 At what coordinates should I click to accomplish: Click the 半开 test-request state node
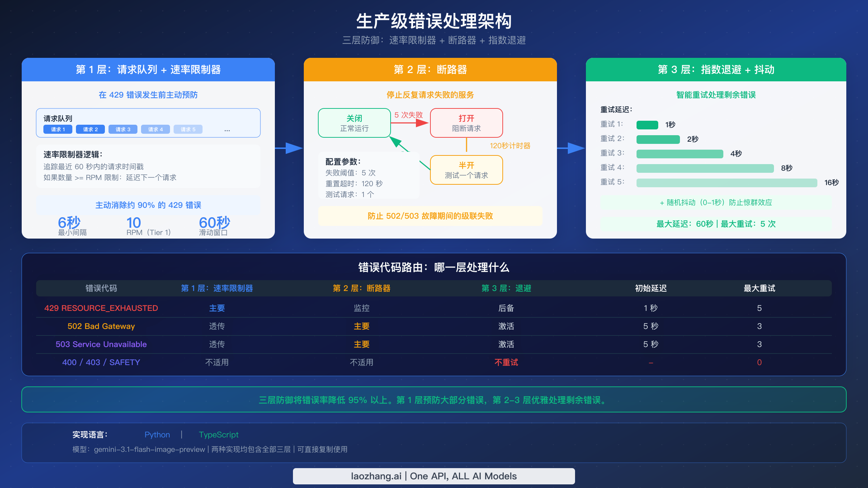coord(466,170)
